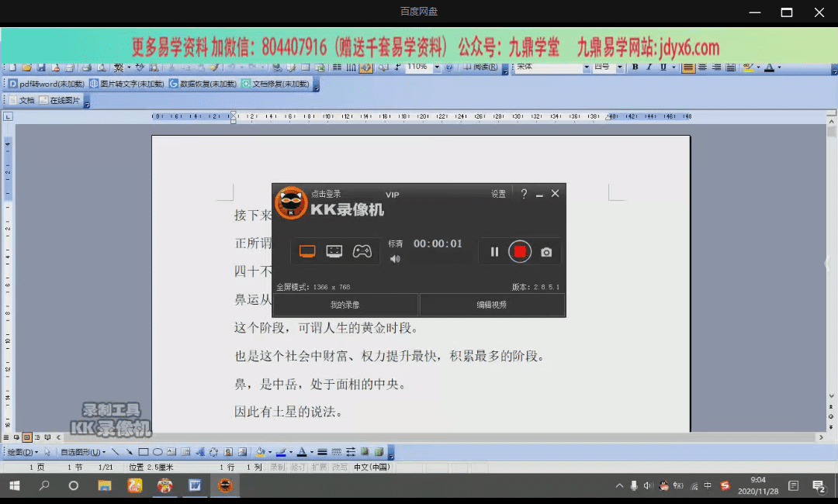Stop the recording with the red button

pyautogui.click(x=520, y=251)
